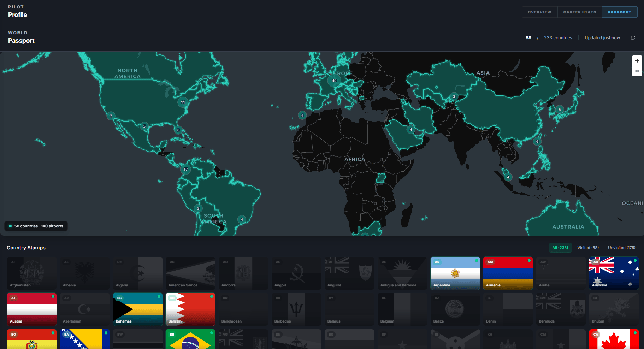Viewport: 644px width, 349px height.
Task: Select the Belarus stamp card
Action: 349,309
